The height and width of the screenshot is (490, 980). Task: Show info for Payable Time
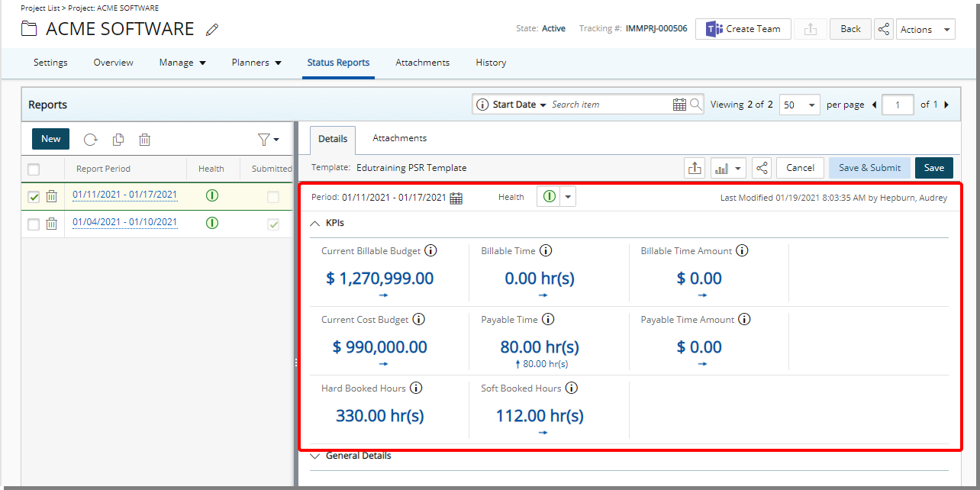tap(547, 319)
